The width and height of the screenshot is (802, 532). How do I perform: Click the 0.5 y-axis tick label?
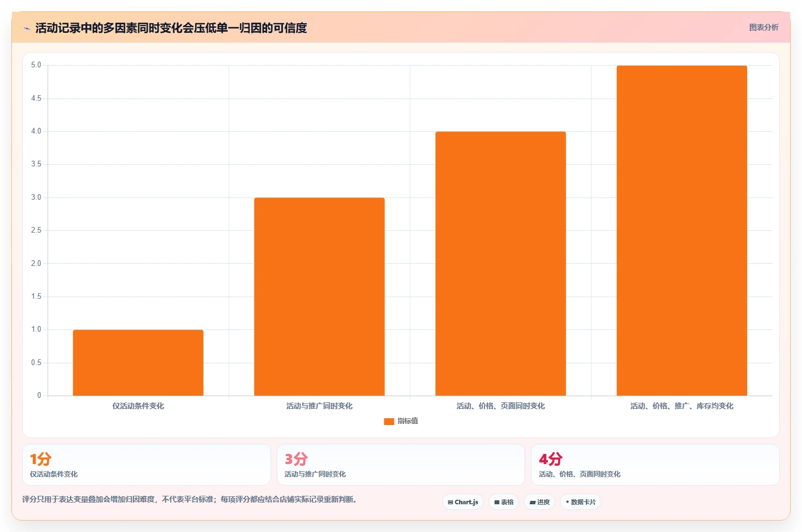coord(36,363)
